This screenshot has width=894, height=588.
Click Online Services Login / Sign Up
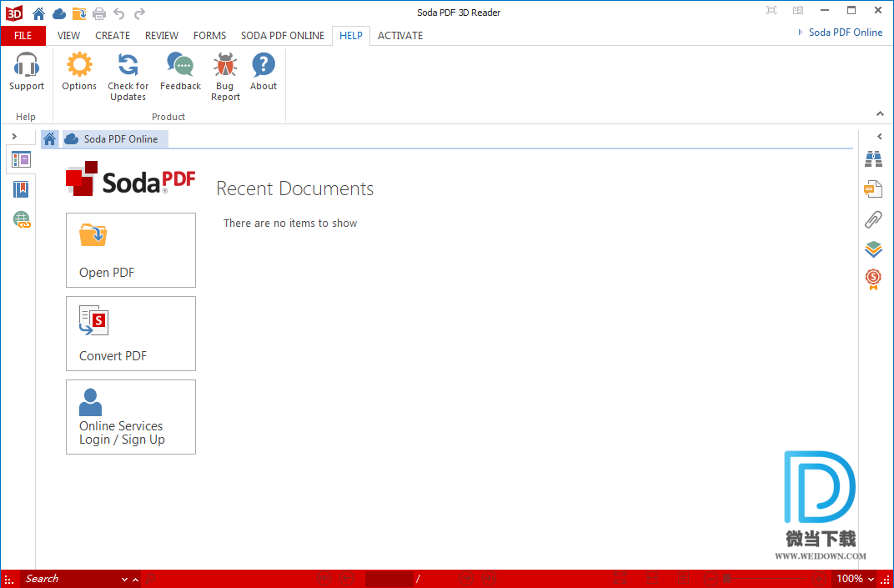pyautogui.click(x=131, y=417)
